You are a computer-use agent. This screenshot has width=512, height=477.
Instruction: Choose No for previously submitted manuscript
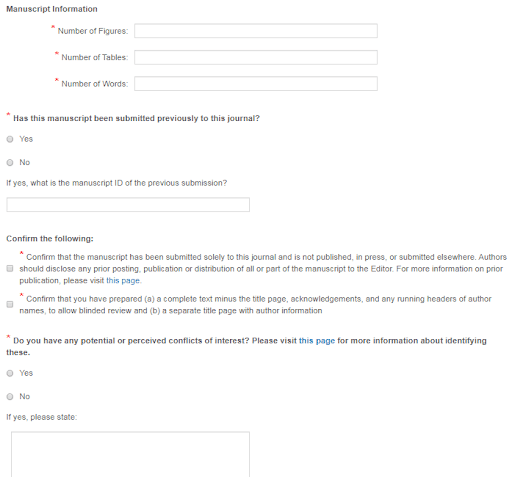(x=10, y=162)
